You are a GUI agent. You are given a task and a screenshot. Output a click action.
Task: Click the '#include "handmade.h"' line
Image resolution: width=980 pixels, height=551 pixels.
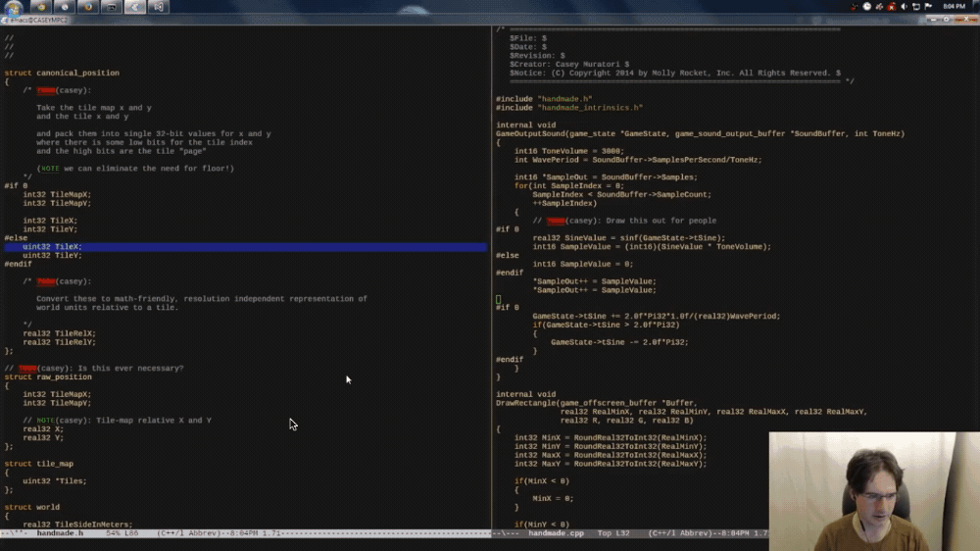tap(544, 99)
